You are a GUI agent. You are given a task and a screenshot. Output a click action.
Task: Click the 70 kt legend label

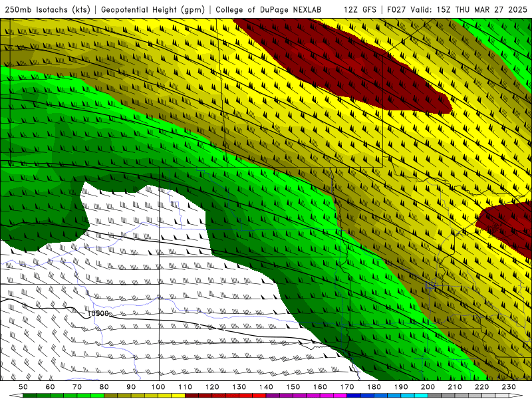coord(77,387)
